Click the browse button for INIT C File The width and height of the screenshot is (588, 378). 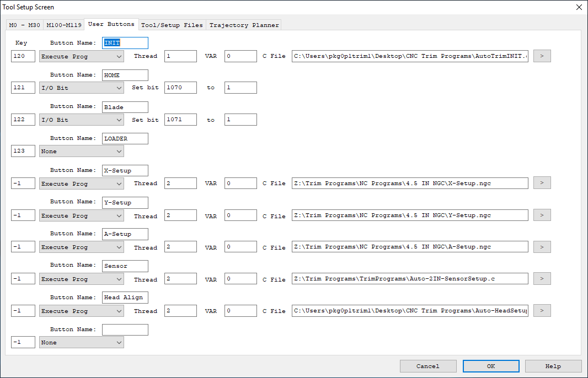coord(542,56)
